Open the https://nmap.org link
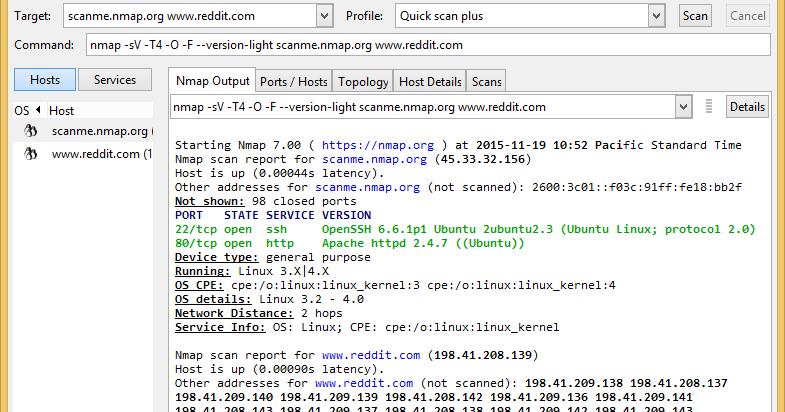Viewport: 785px width, 412px height. click(377, 145)
